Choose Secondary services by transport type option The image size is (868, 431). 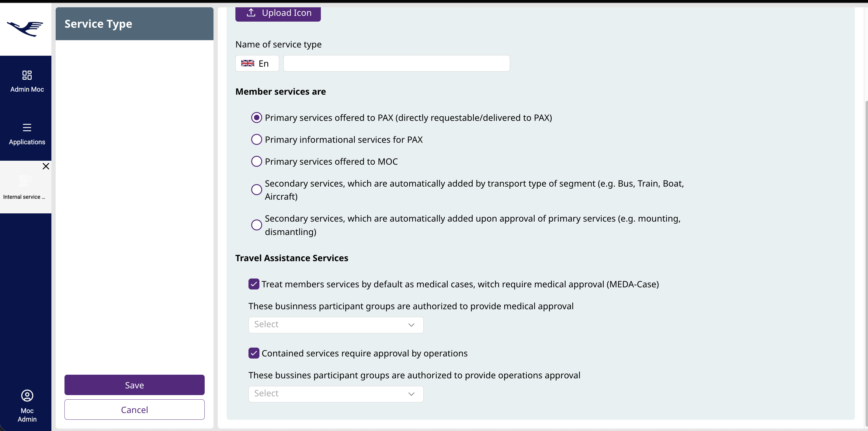[256, 190]
